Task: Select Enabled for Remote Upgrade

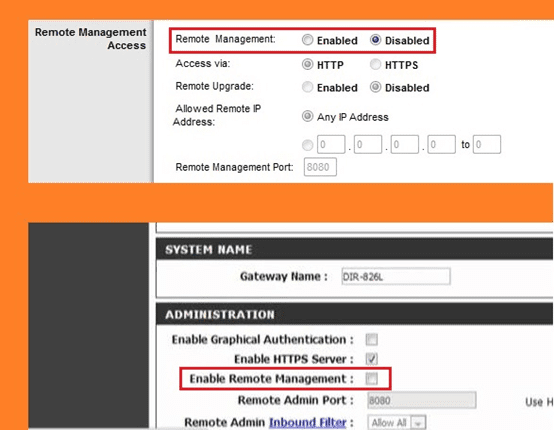Action: (x=307, y=87)
